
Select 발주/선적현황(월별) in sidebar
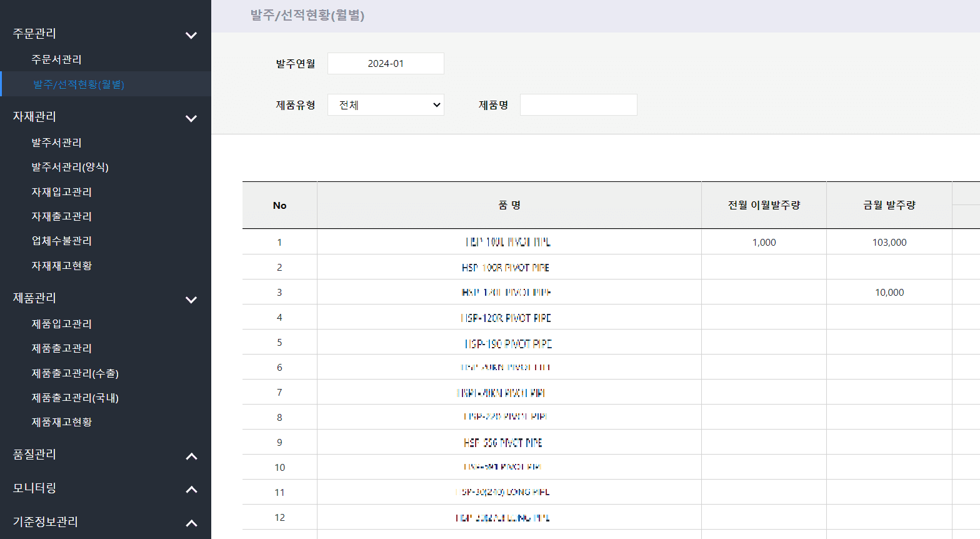pyautogui.click(x=79, y=84)
